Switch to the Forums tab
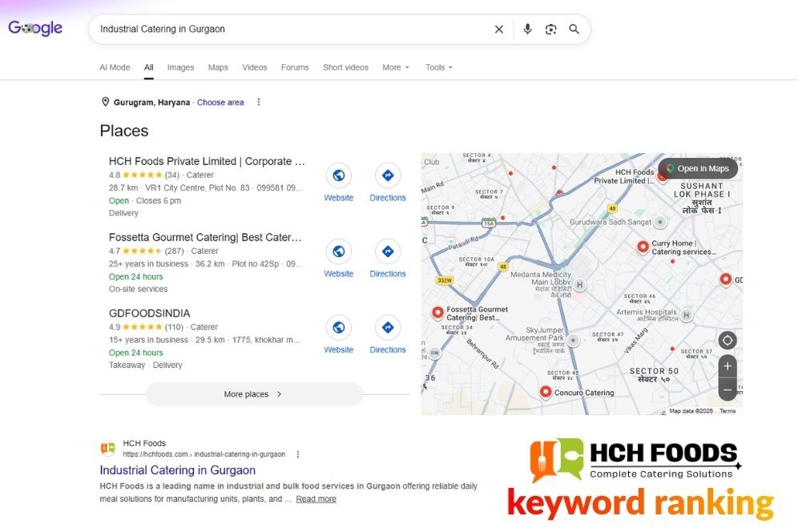The height and width of the screenshot is (532, 798). pyautogui.click(x=295, y=67)
